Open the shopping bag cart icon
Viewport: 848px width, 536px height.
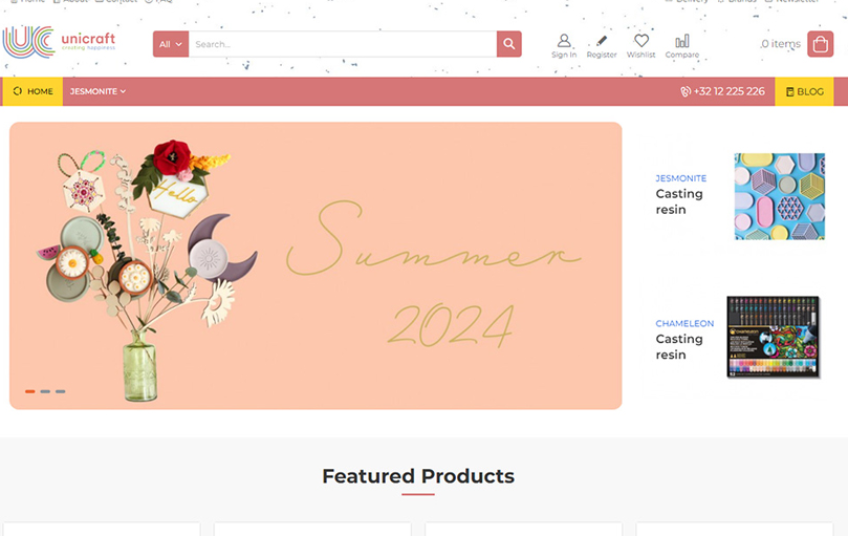click(820, 44)
